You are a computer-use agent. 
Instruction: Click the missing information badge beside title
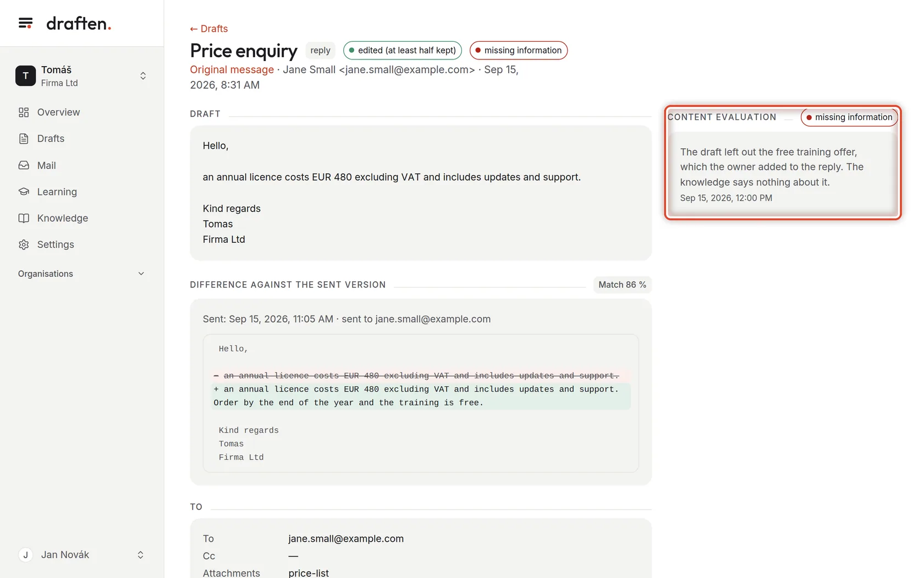(519, 50)
